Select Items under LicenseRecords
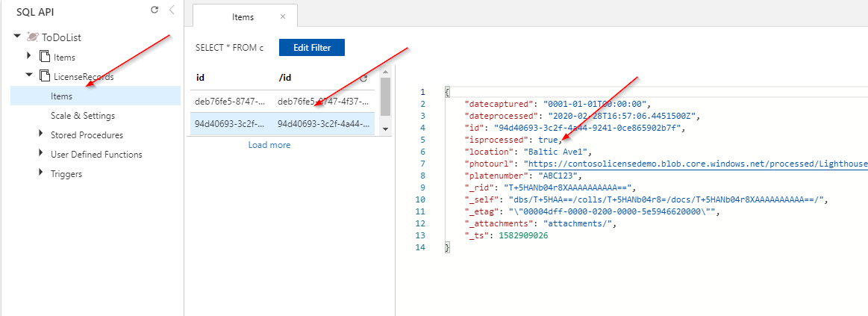Viewport: 868px width, 316px height. 61,96
